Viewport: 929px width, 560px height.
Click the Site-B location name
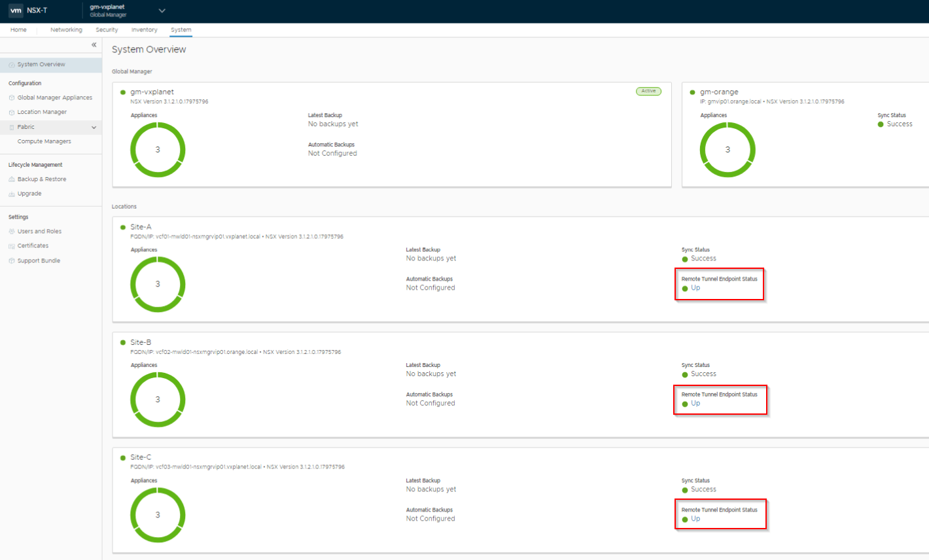[x=141, y=342]
